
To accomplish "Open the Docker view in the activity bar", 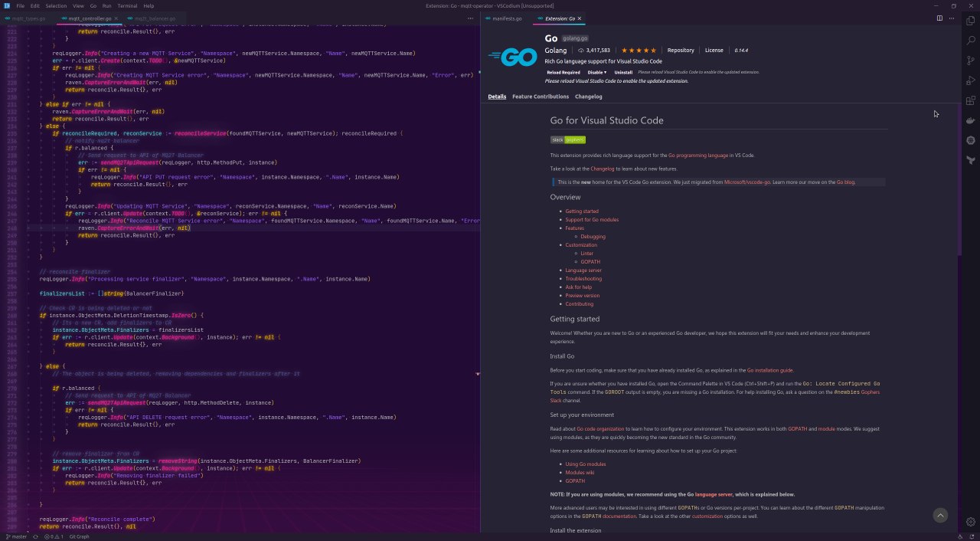I will pyautogui.click(x=971, y=120).
